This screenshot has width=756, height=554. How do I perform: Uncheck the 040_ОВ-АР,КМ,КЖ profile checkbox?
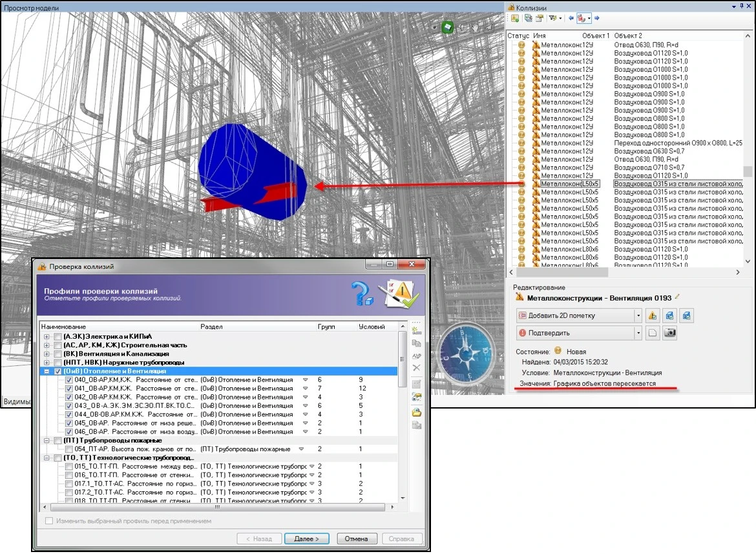69,380
